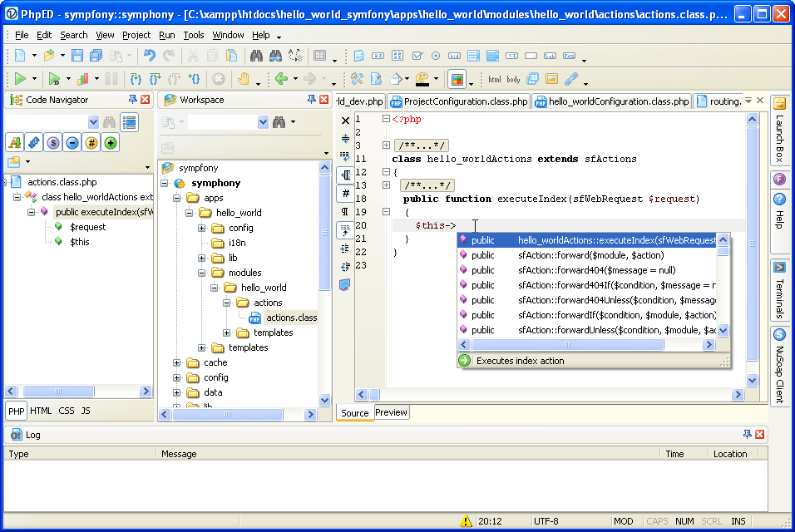Toggle the pilcrow whitespace display button
The image size is (795, 532).
pos(346,211)
